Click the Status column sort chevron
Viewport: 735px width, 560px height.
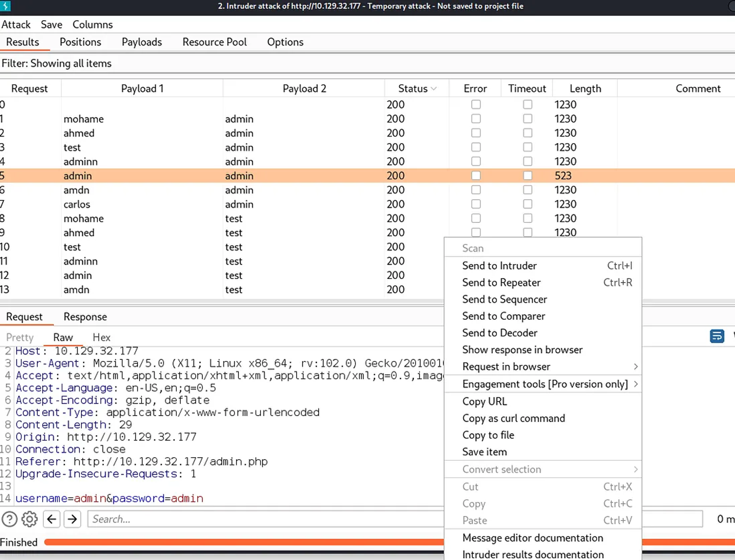pyautogui.click(x=434, y=89)
